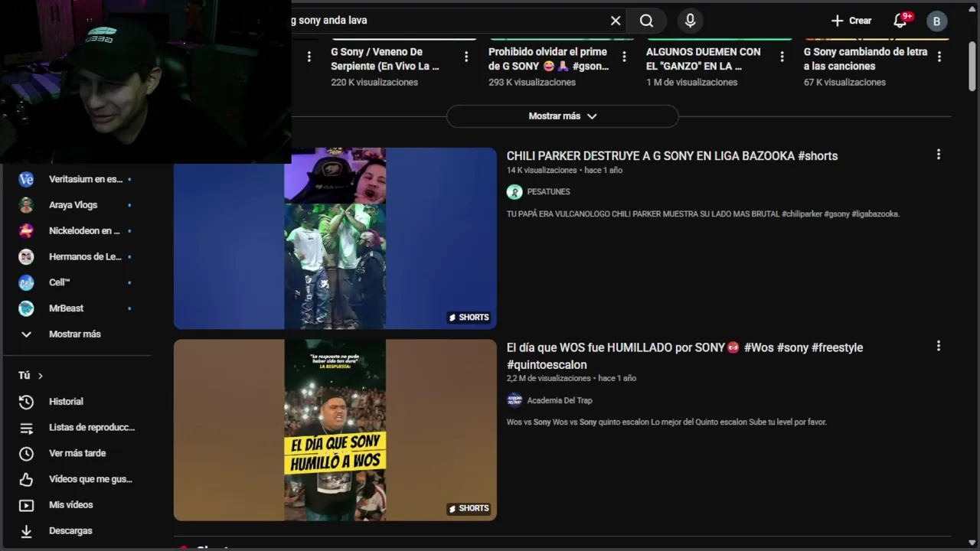Clear the search box with the X
Screen dimensions: 980x551
pos(616,21)
